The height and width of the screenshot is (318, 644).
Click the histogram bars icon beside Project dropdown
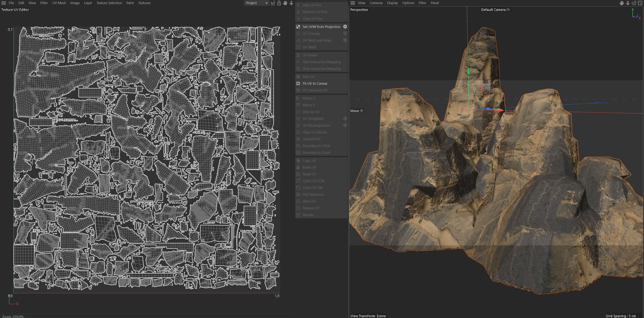pyautogui.click(x=273, y=3)
